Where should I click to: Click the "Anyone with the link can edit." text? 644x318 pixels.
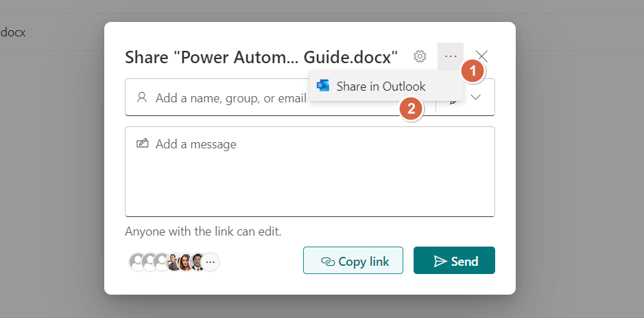coord(203,231)
